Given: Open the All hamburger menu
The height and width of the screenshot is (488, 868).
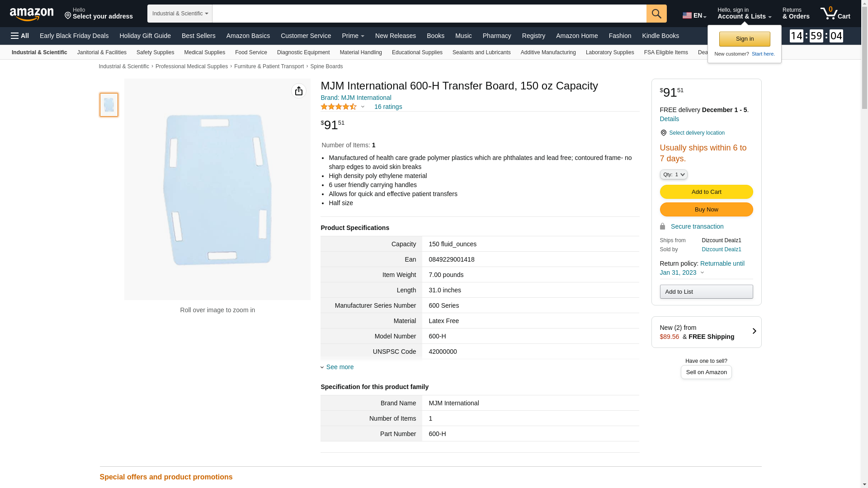Looking at the screenshot, I should click(x=20, y=36).
